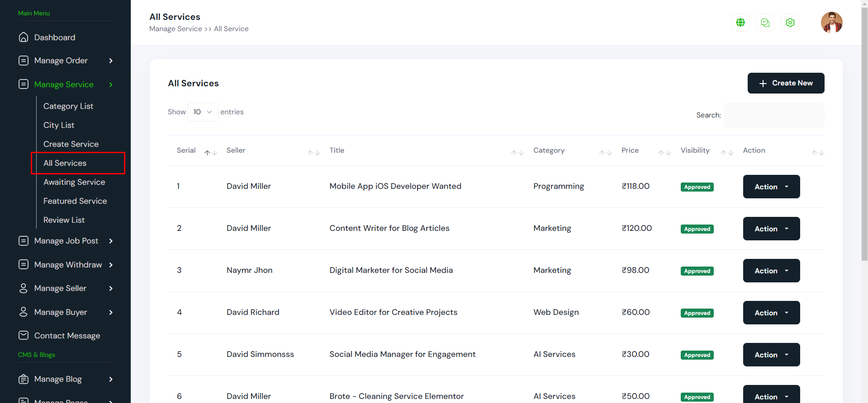This screenshot has height=403, width=868.
Task: Go to Awaiting Service page
Action: coord(74,182)
